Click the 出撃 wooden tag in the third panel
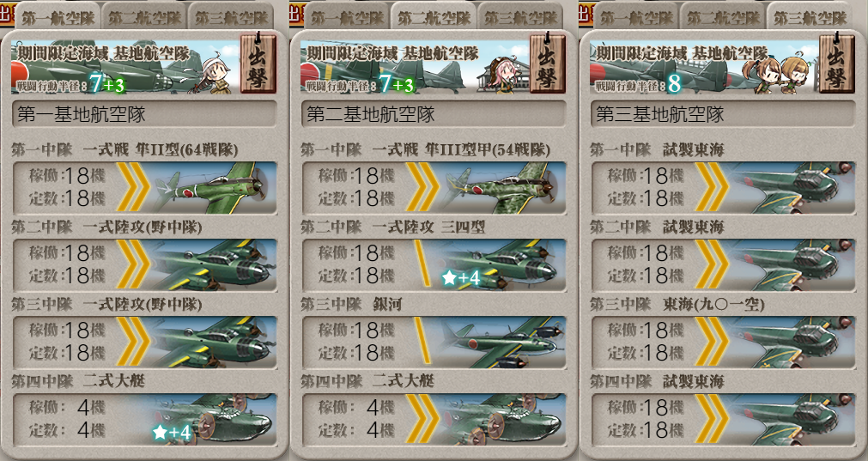 (x=836, y=64)
